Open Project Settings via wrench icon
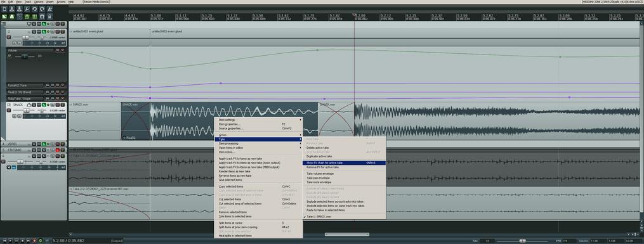This screenshot has height=244, width=644. point(27,9)
